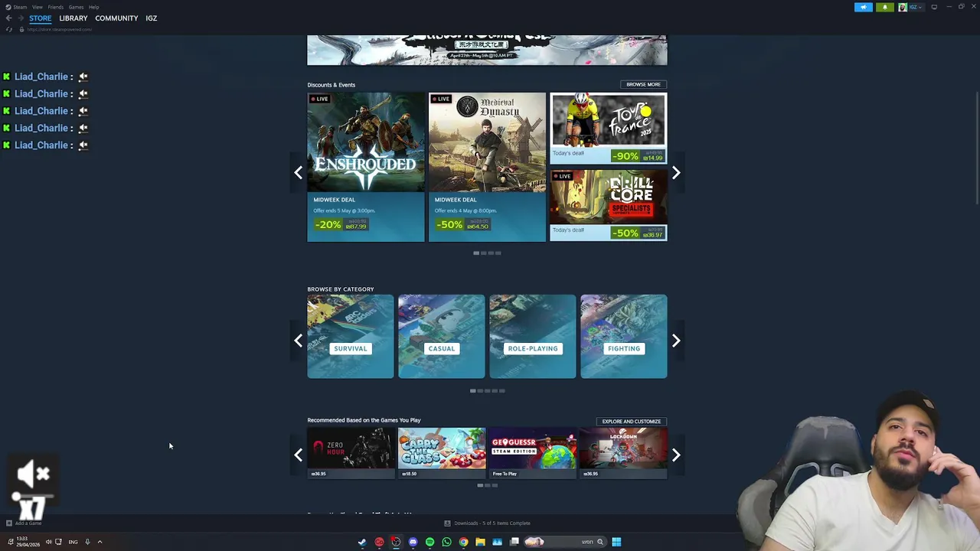
Task: Open the Lockdown game capsule
Action: pyautogui.click(x=624, y=452)
